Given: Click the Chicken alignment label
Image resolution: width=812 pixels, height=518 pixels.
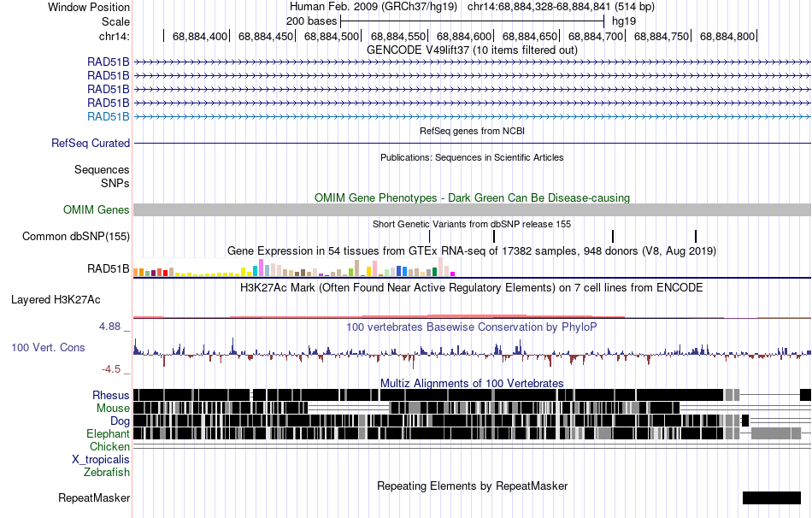Looking at the screenshot, I should point(109,446).
